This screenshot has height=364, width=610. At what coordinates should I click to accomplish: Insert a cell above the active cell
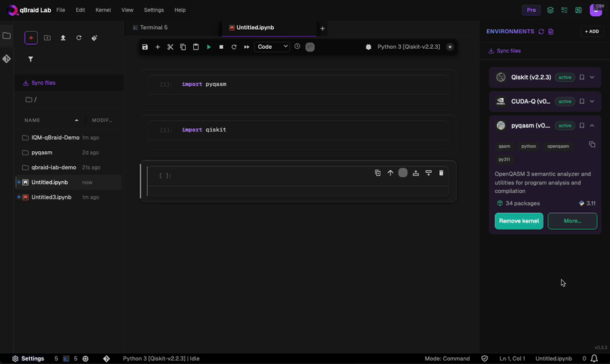click(415, 173)
